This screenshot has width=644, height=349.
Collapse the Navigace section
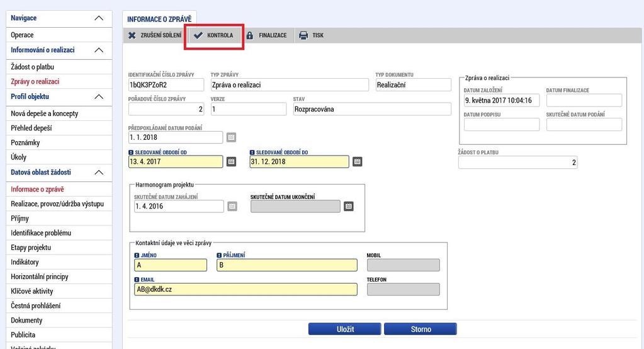click(99, 18)
